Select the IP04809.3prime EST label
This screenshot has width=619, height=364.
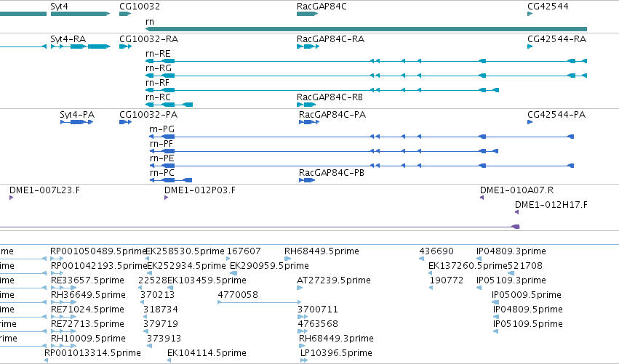[511, 251]
